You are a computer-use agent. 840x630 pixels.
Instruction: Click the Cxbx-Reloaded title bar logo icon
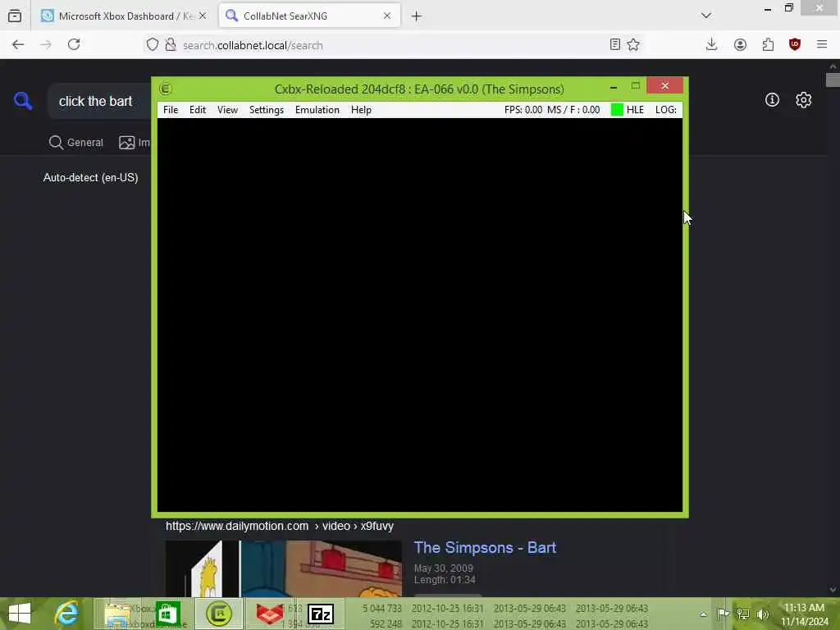click(x=166, y=89)
